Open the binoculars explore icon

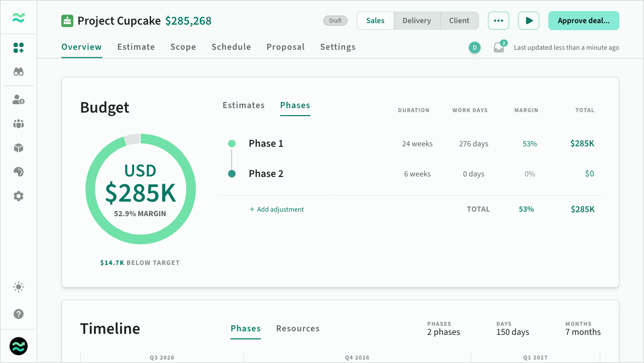(19, 72)
